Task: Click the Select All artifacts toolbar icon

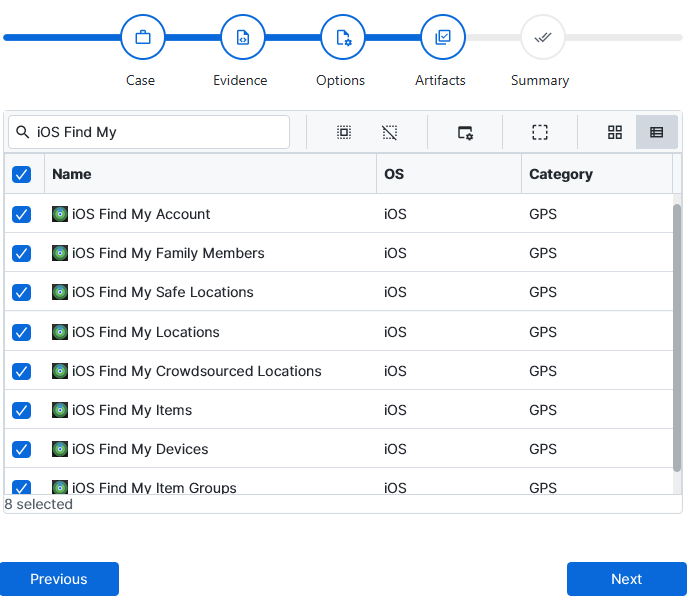Action: point(344,132)
